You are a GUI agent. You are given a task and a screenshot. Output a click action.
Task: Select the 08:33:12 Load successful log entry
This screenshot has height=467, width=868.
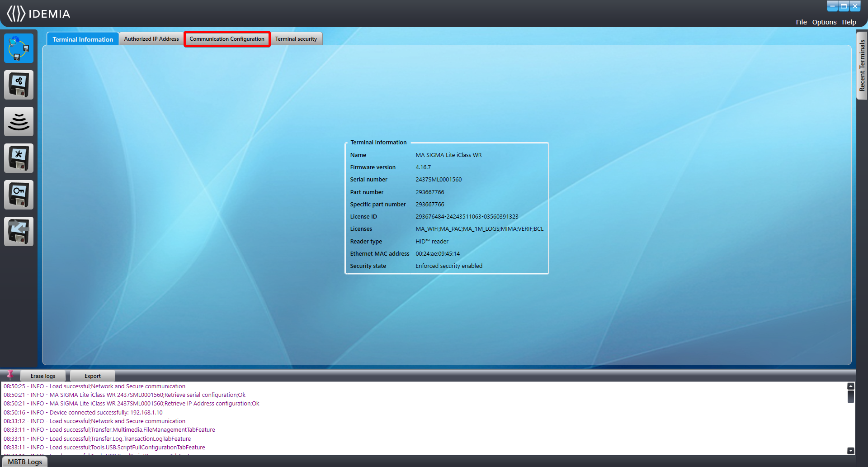click(x=94, y=421)
